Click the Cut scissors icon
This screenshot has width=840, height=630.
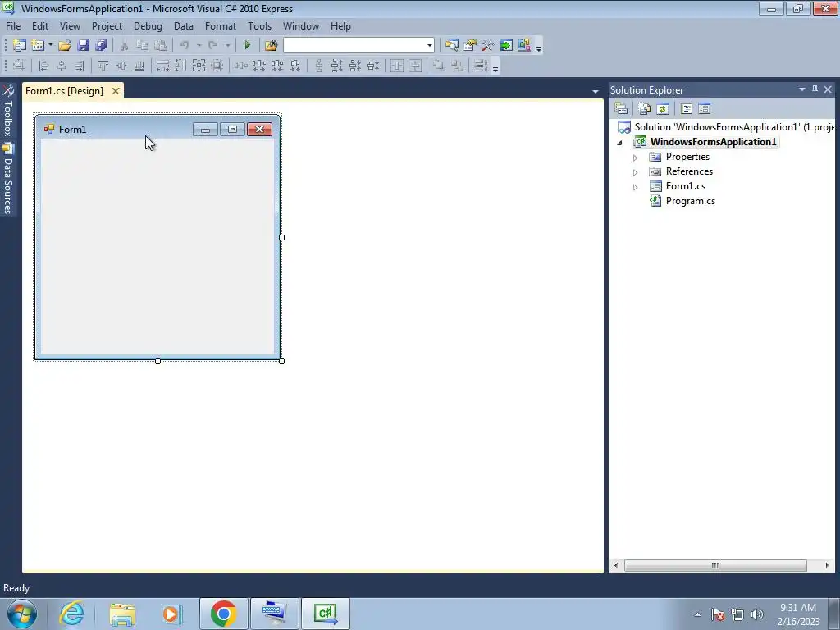coord(124,46)
